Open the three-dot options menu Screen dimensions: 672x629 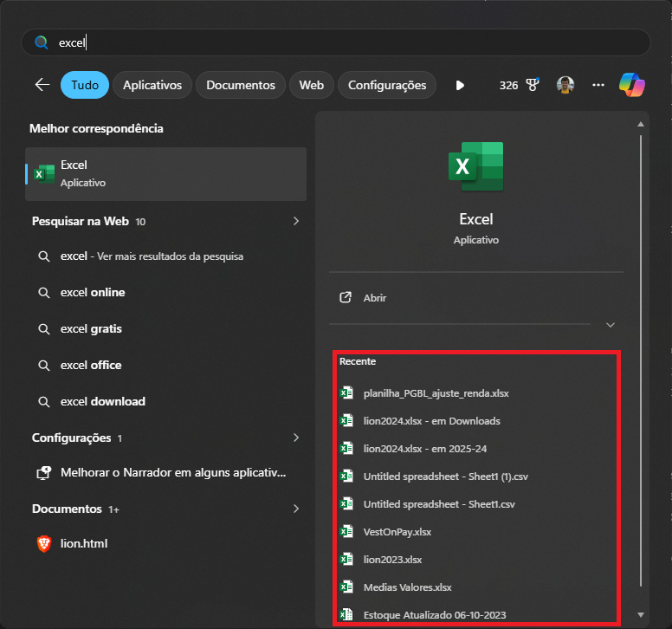point(598,85)
